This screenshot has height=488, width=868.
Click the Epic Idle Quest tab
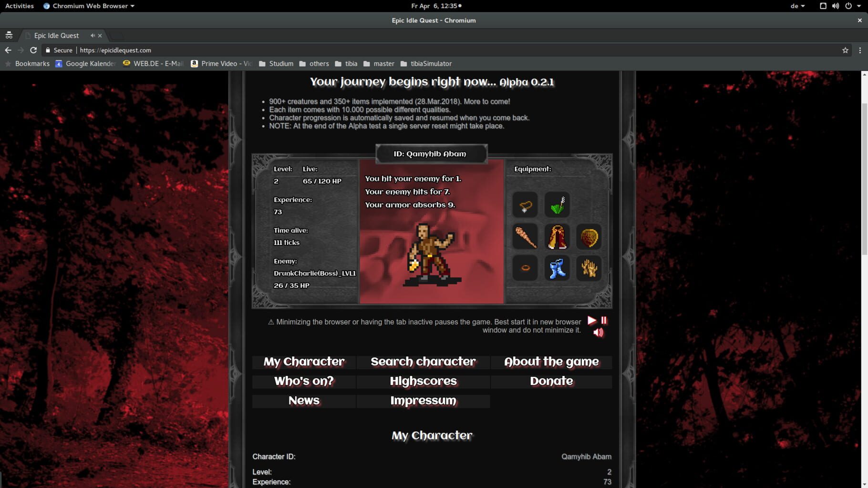[62, 35]
